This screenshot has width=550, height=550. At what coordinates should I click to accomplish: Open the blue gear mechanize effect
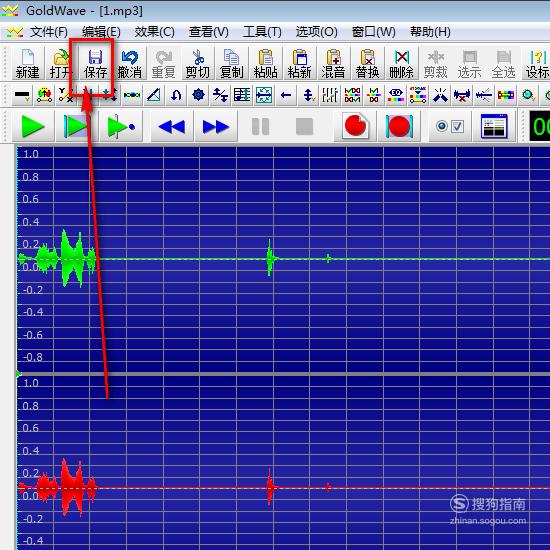click(x=198, y=95)
